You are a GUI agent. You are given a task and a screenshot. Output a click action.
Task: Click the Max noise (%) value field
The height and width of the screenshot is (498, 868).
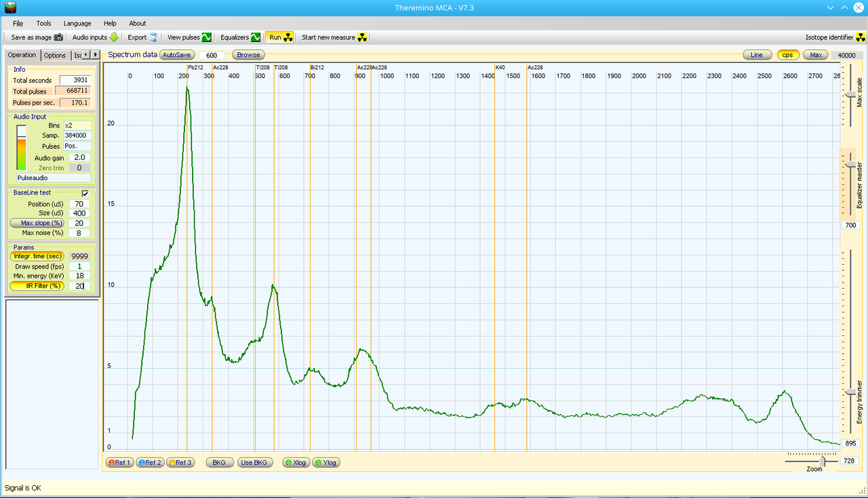pos(79,233)
